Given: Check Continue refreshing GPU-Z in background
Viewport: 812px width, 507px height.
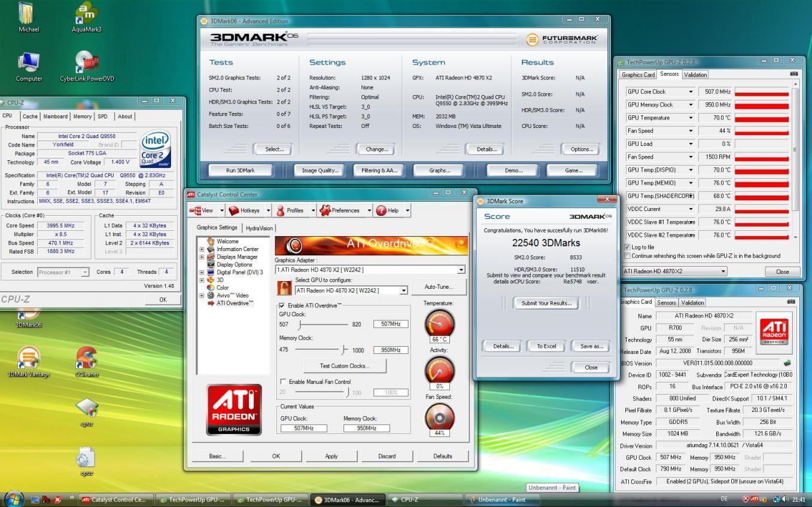Looking at the screenshot, I should pos(627,256).
